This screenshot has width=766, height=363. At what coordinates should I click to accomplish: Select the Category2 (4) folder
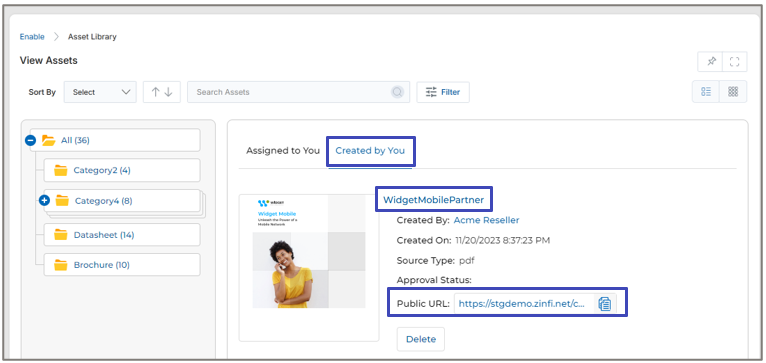click(x=122, y=171)
